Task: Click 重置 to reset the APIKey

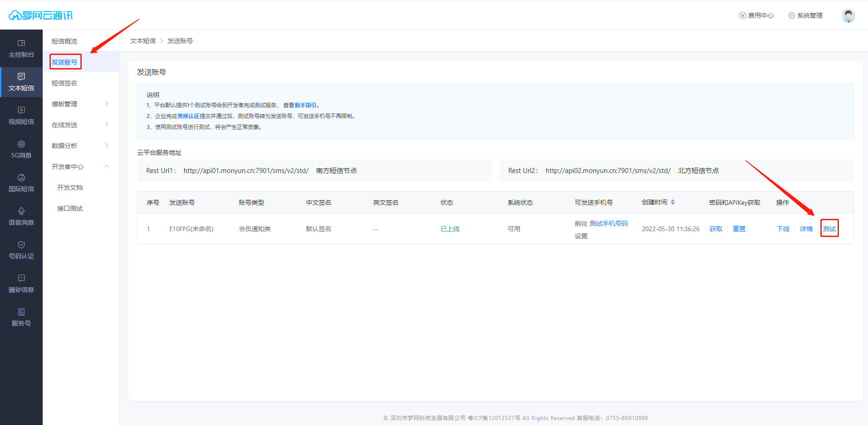Action: click(739, 229)
